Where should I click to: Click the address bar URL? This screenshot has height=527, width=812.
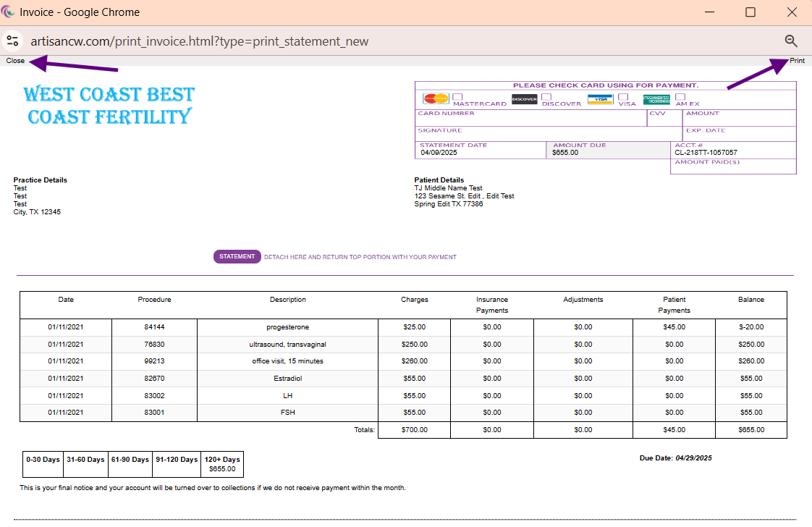tap(200, 41)
